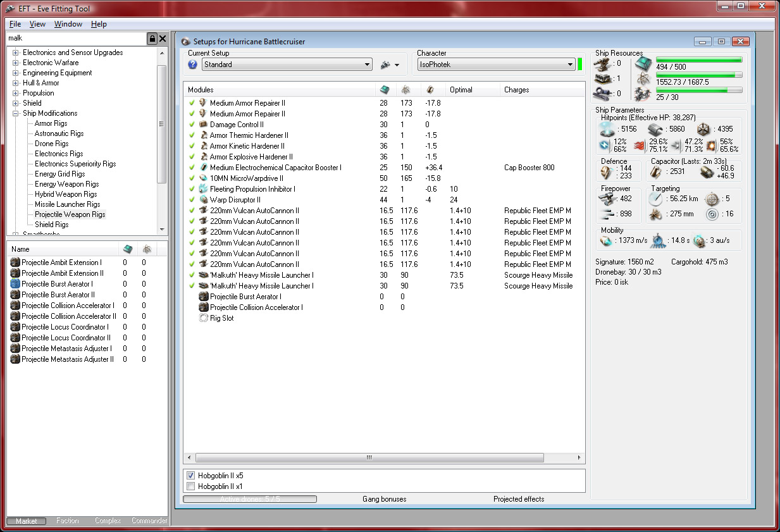The image size is (780, 532).
Task: Click the help question mark beside Current Setup
Action: [193, 65]
